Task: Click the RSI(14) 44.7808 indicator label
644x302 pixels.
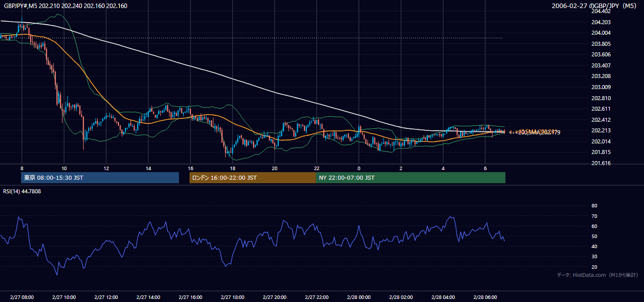Action: click(x=22, y=191)
